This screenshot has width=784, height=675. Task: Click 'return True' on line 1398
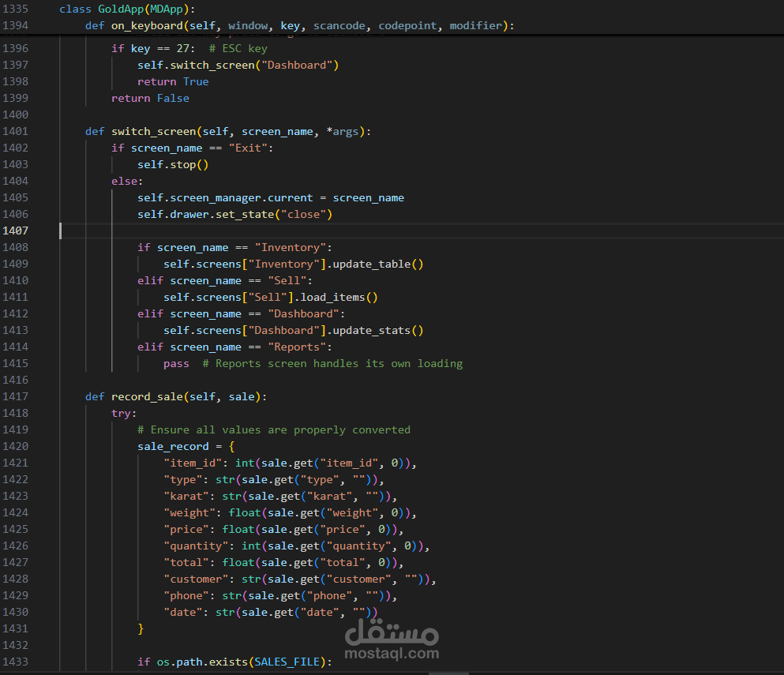[x=173, y=81]
